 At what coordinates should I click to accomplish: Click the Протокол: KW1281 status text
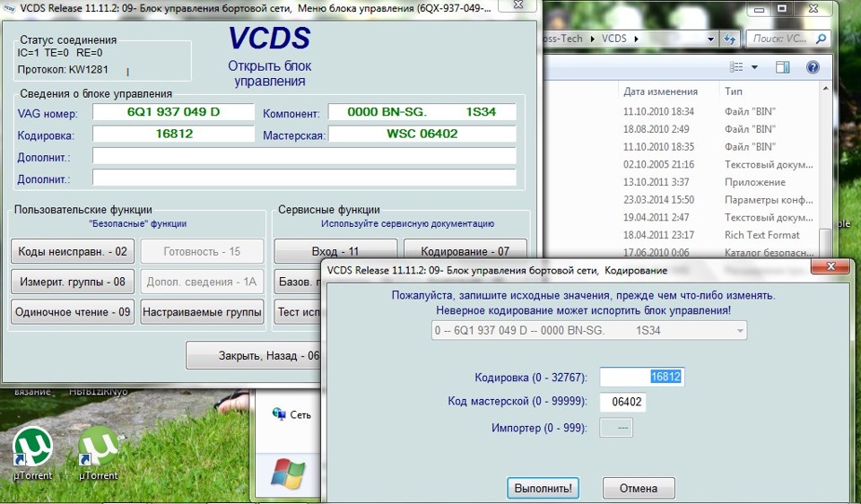click(x=63, y=70)
